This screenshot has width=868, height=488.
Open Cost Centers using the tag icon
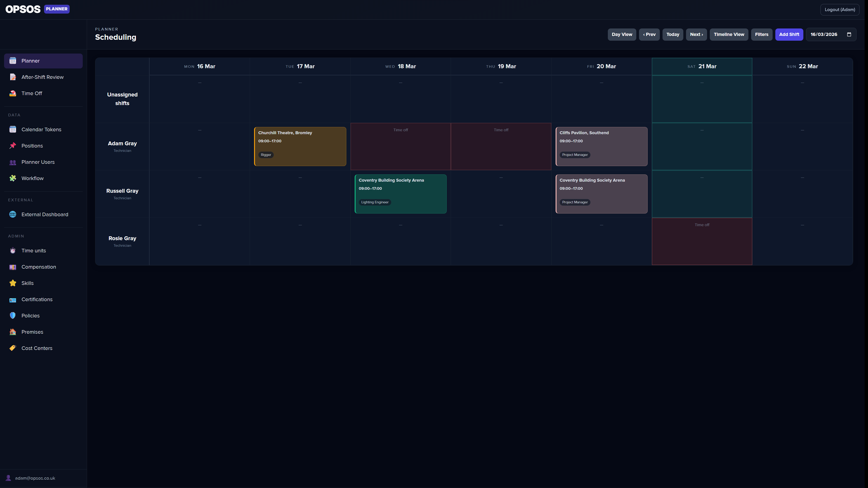tap(12, 348)
